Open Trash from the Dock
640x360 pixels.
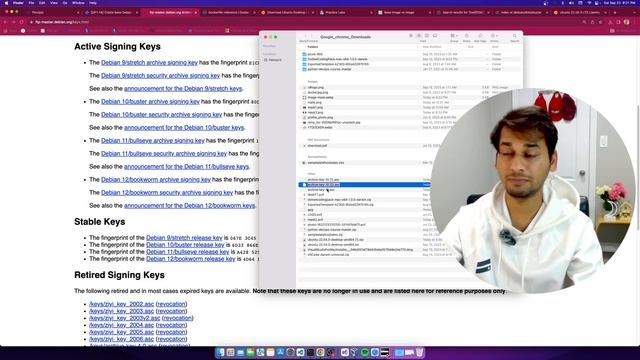419,352
